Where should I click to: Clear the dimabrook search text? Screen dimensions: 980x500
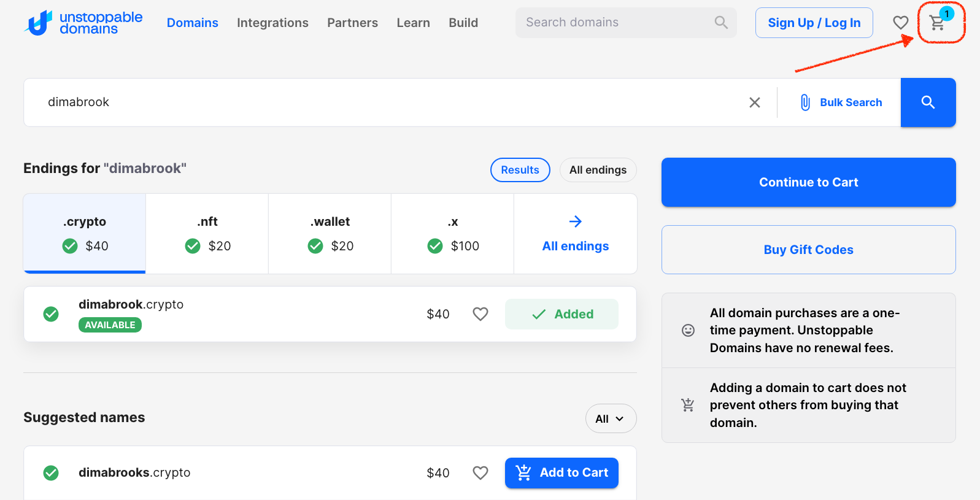tap(755, 102)
